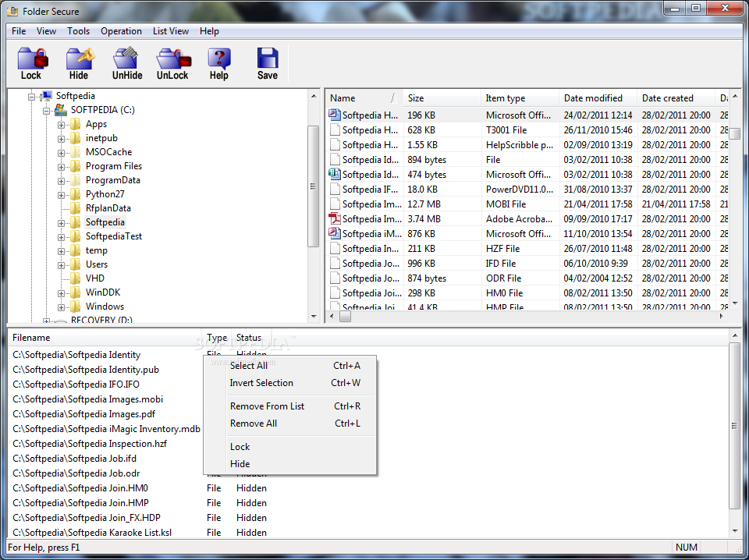Click the Windows folder icon

(x=76, y=307)
